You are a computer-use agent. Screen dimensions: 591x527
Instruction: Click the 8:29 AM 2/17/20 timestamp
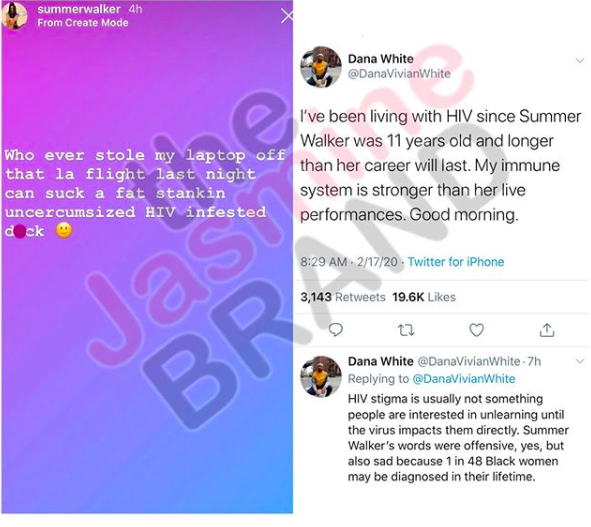click(349, 262)
